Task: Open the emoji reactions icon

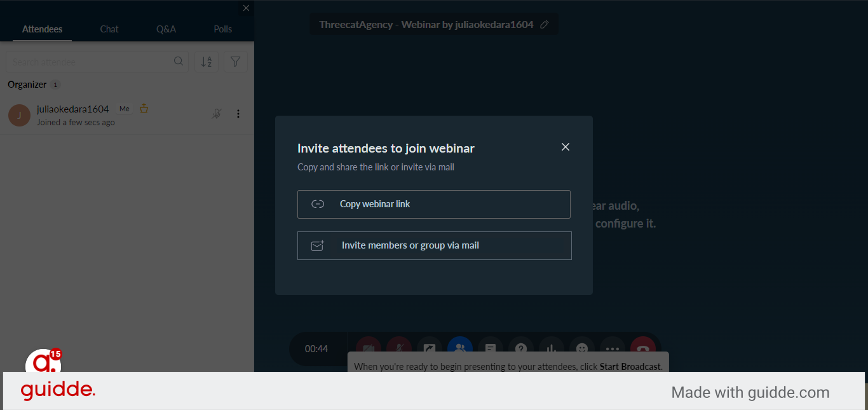Action: coord(582,348)
